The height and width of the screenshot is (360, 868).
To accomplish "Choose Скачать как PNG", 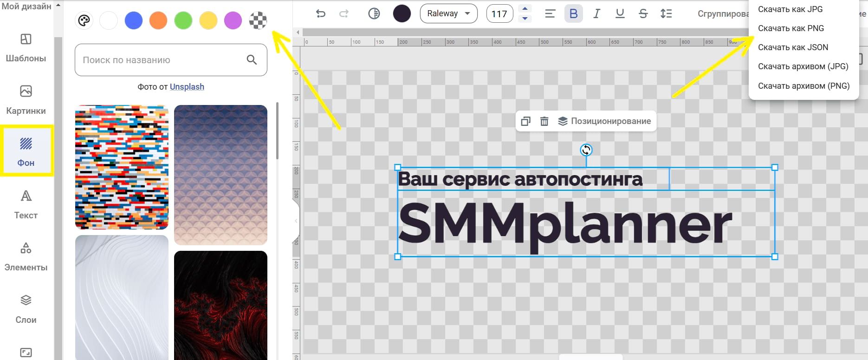I will tap(791, 28).
